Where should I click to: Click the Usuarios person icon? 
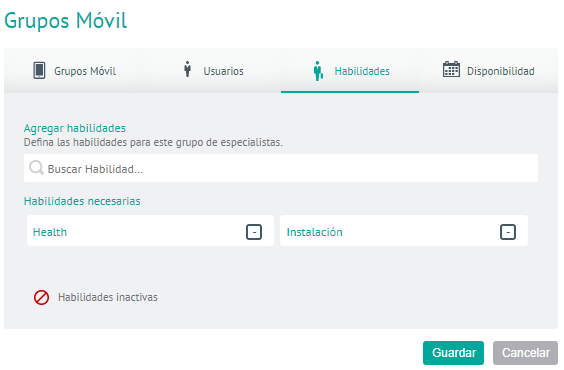pyautogui.click(x=187, y=69)
